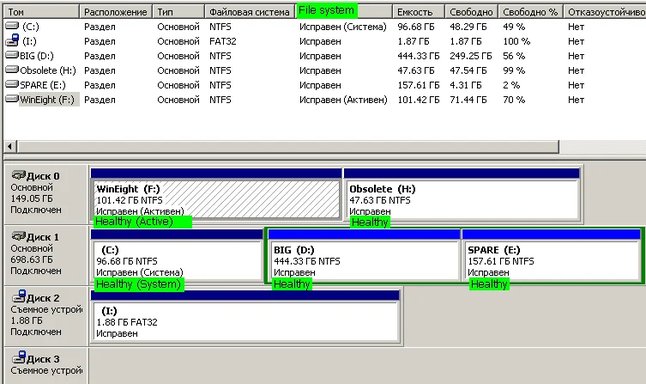Click the 99 % free percentage cell
The image size is (646, 384).
point(514,70)
